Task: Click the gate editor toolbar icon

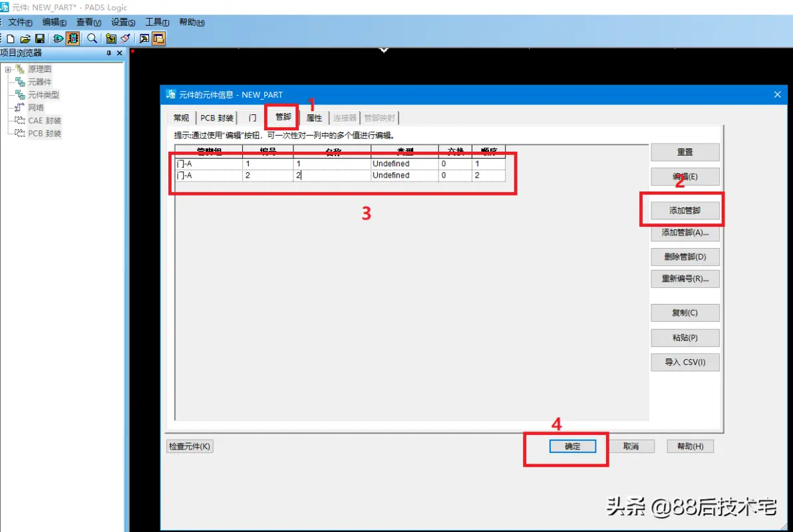Action: 58,39
